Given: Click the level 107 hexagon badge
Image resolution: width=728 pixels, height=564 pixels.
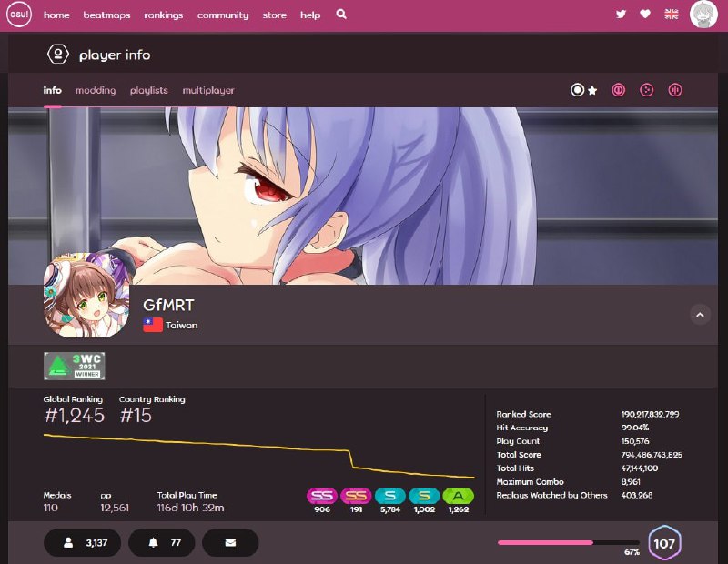Looking at the screenshot, I should pos(664,543).
